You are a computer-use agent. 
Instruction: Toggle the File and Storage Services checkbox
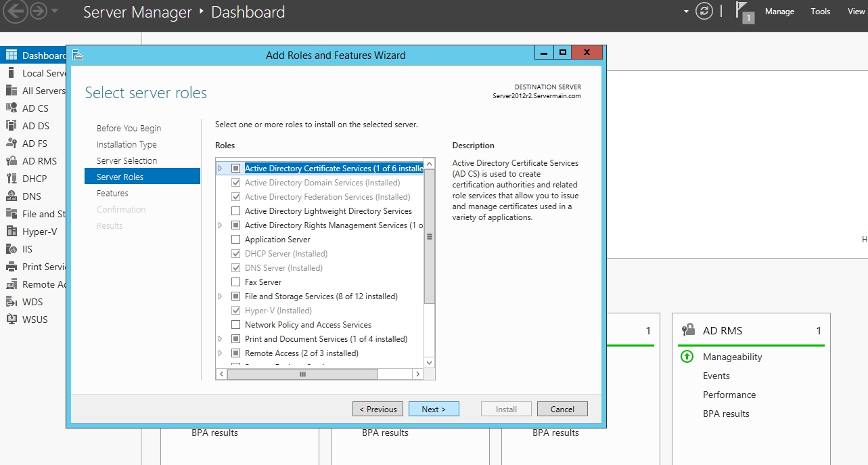[x=236, y=296]
